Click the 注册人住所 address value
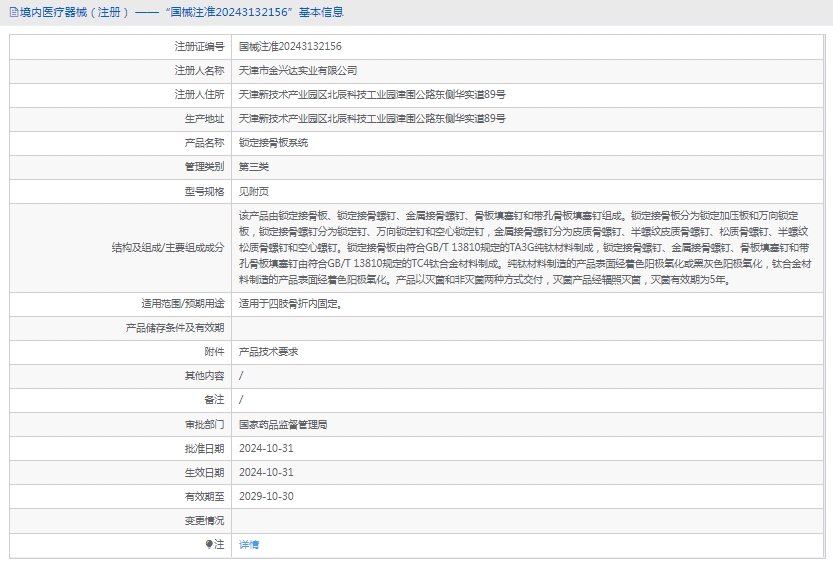The image size is (833, 567). [372, 95]
